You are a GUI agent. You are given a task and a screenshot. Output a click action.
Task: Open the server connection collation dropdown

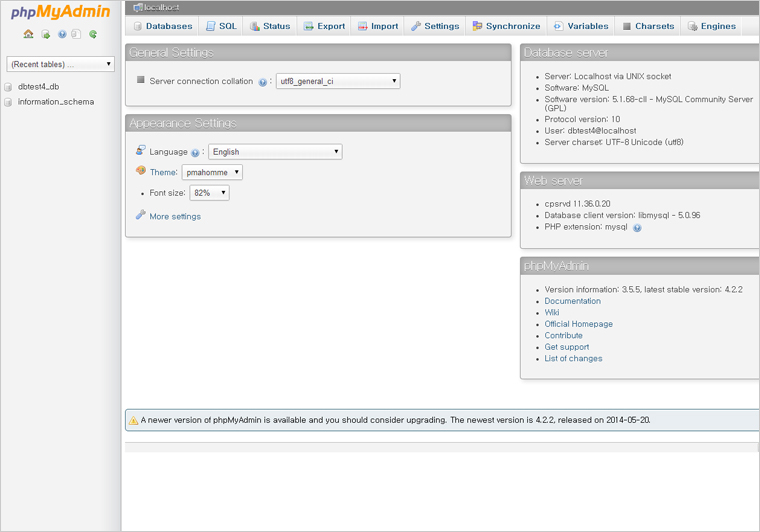(338, 81)
